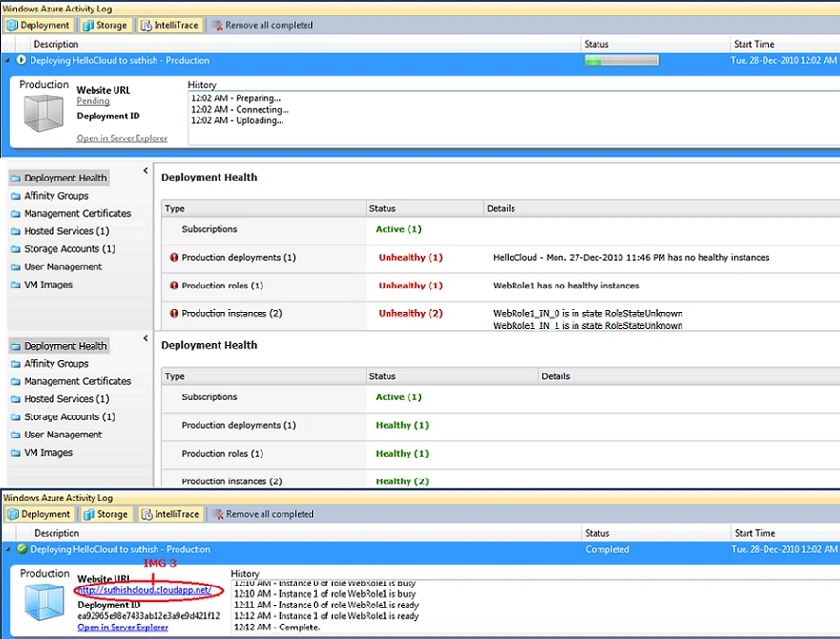This screenshot has width=840, height=639.
Task: Select Hosted Services (1) in lower pane
Action: pos(60,399)
